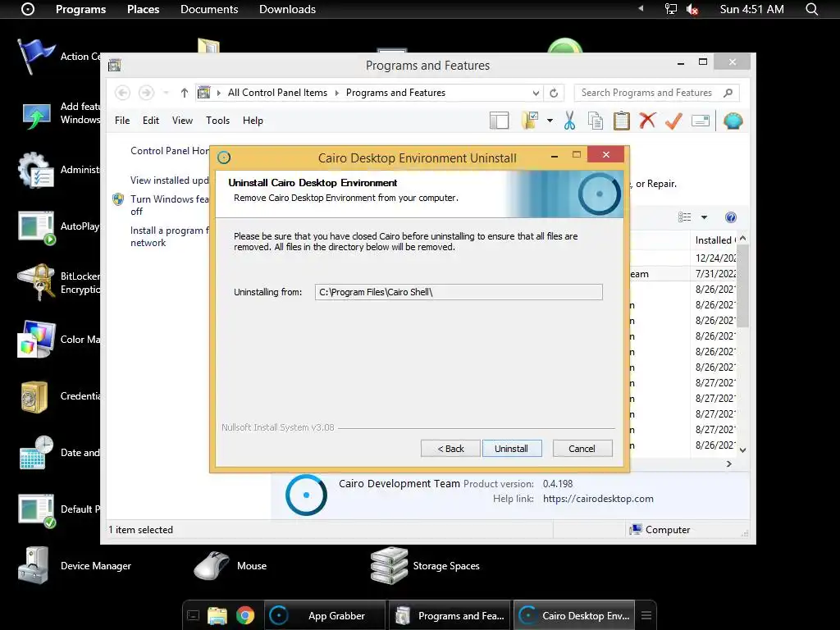Open the Control Panel Home link

click(169, 151)
